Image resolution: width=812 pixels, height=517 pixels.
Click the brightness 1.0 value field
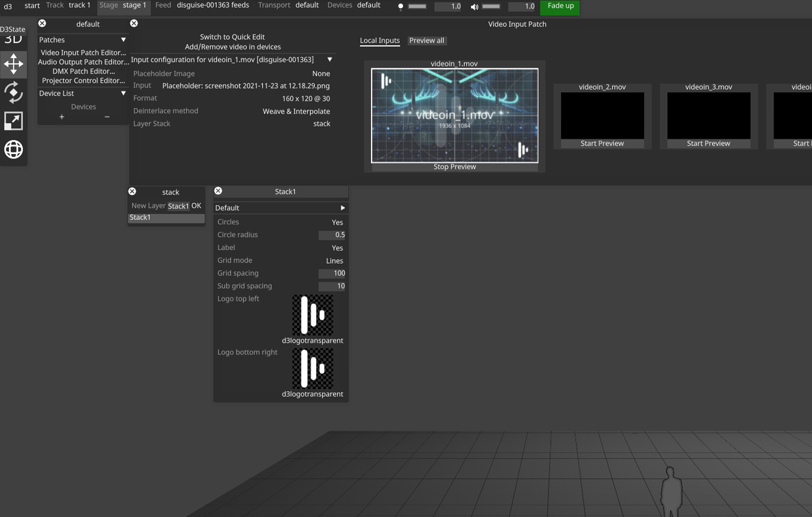(448, 6)
